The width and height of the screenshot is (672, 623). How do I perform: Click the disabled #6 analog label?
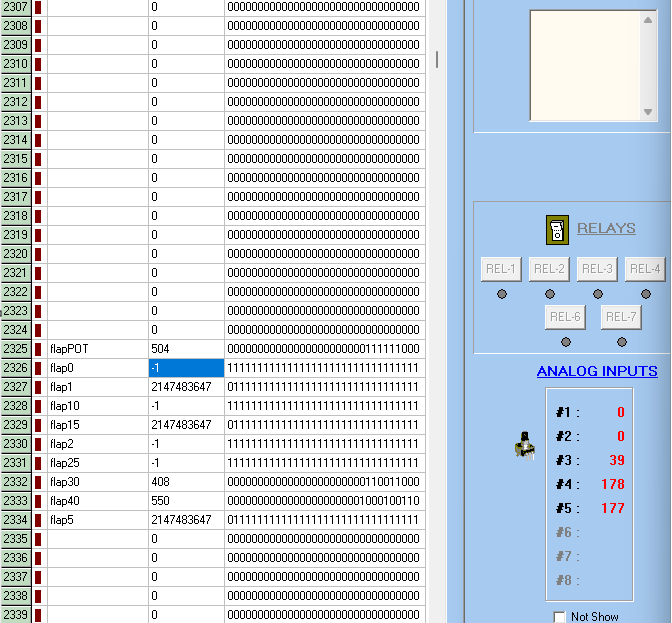click(567, 532)
